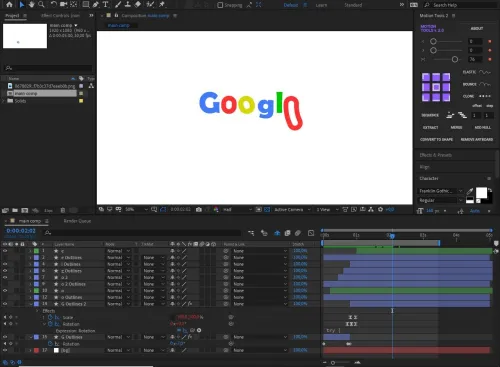
Task: Select the Rotation tool
Action: coord(53,5)
